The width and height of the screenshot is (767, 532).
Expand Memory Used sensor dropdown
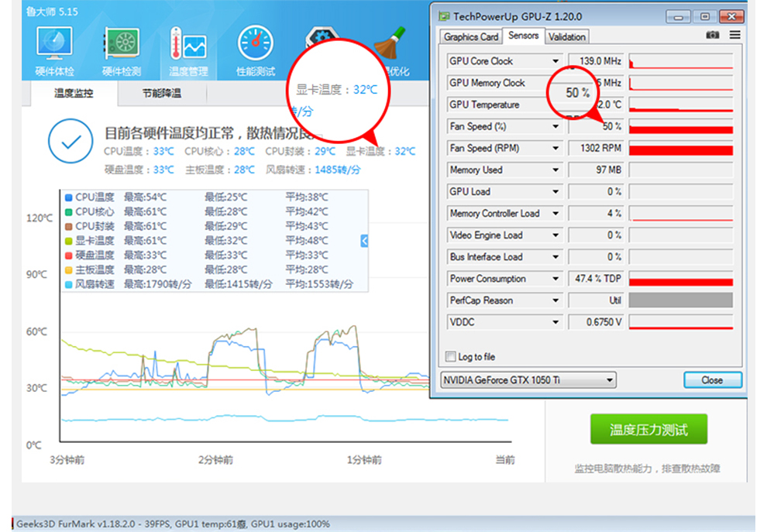point(555,170)
